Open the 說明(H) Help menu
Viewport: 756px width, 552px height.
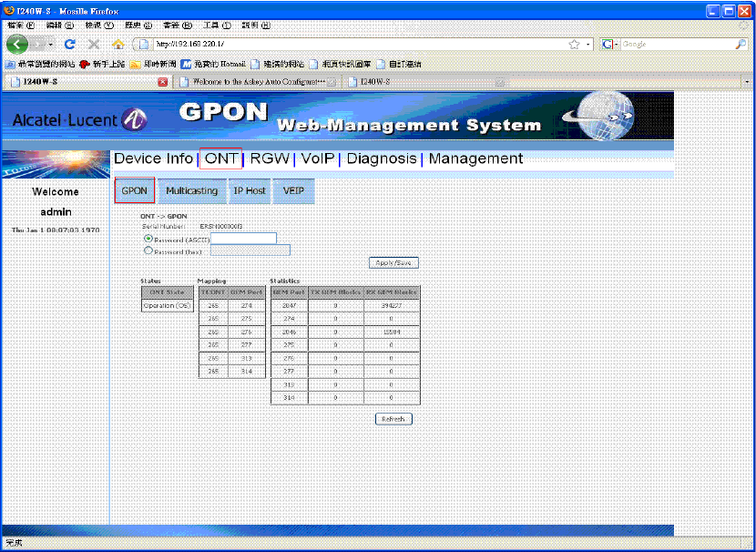[x=256, y=26]
